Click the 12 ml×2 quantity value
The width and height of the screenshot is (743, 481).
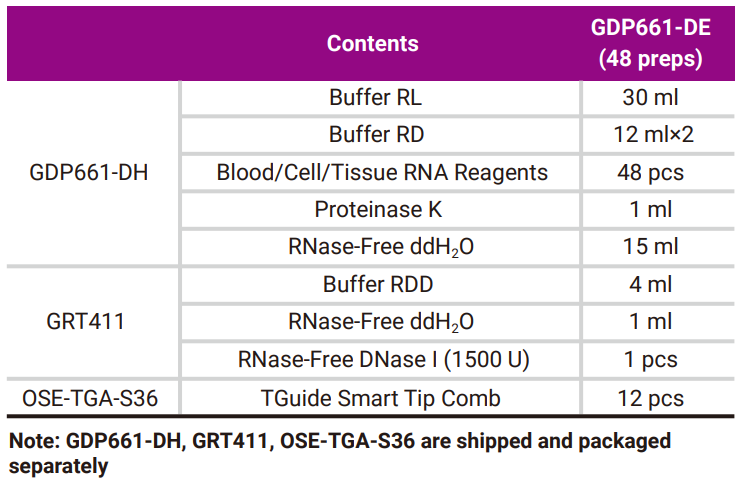click(x=653, y=135)
